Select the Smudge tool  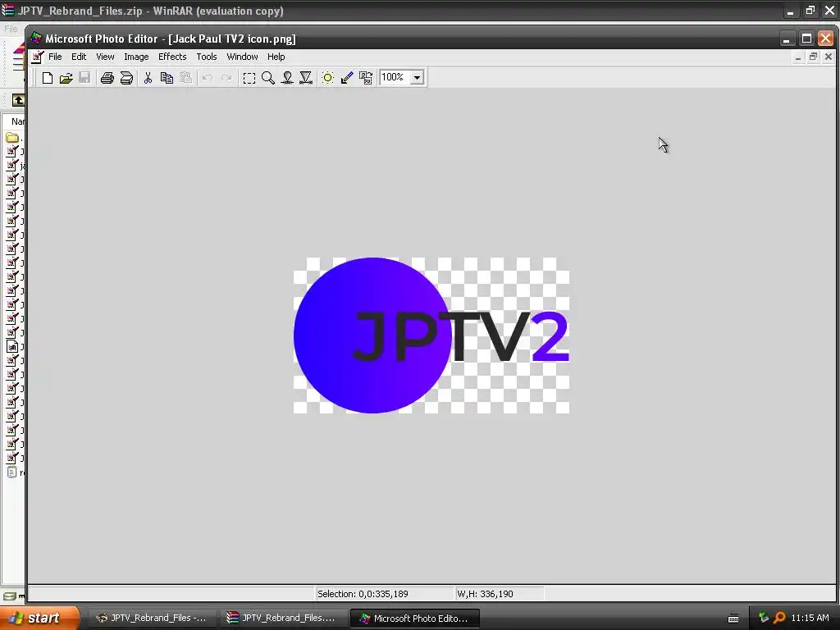(x=287, y=78)
